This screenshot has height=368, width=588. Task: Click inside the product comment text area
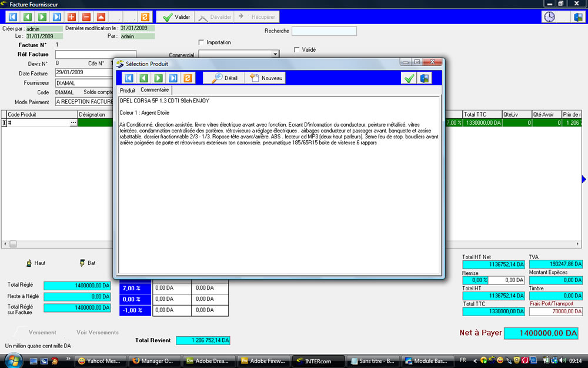pyautogui.click(x=279, y=185)
